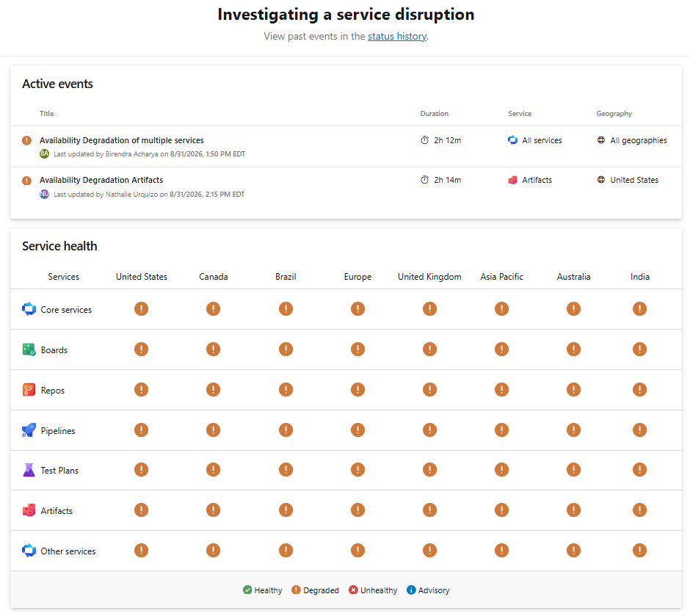Click the Unhealthy legend icon

[353, 590]
